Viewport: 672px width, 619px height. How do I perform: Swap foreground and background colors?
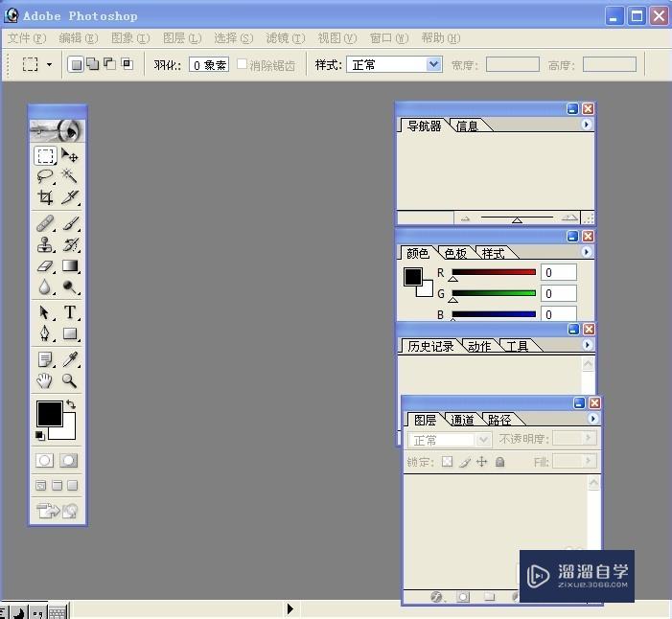[x=71, y=404]
